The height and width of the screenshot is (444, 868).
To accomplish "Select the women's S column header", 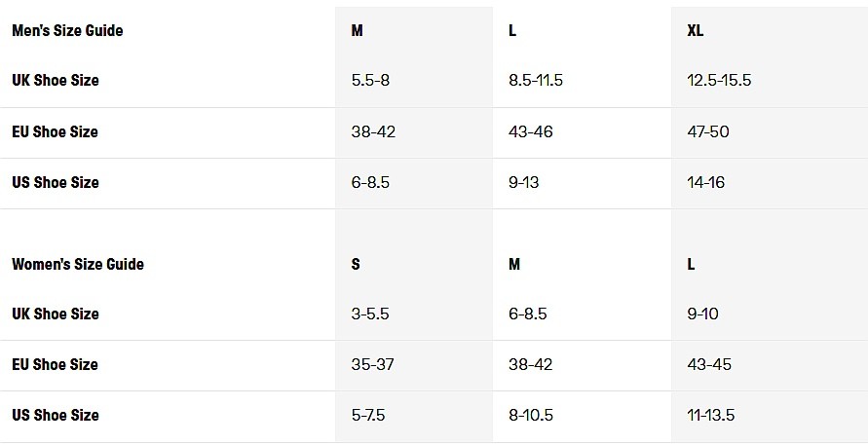I will click(x=356, y=264).
